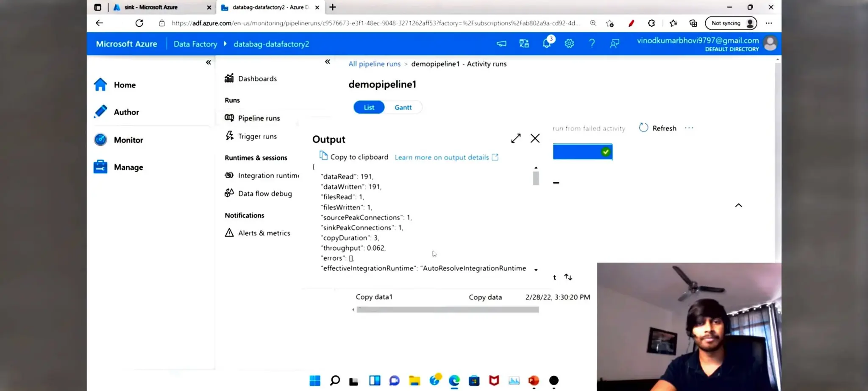The height and width of the screenshot is (391, 868).
Task: Open a new browser tab
Action: coord(332,7)
